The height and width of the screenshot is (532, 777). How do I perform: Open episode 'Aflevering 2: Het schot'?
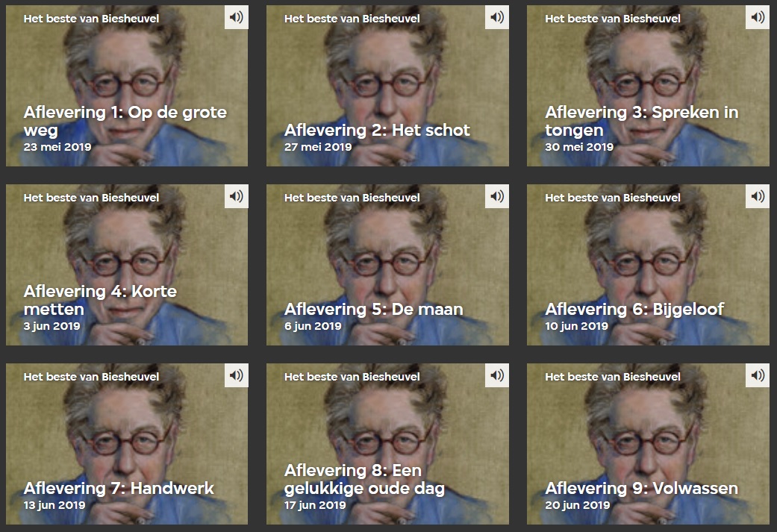(x=377, y=130)
